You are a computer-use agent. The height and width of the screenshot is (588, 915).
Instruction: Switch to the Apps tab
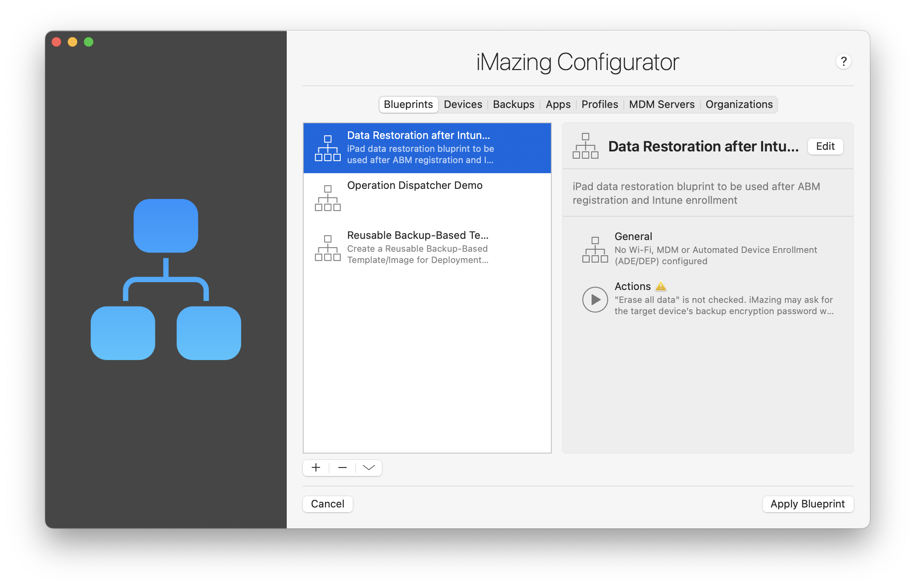point(558,104)
